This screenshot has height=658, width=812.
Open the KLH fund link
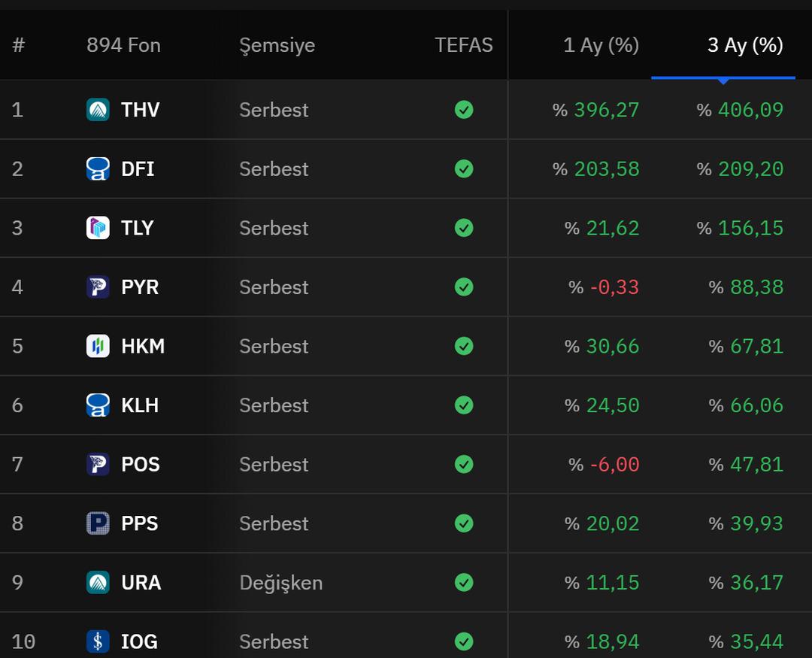tap(140, 405)
